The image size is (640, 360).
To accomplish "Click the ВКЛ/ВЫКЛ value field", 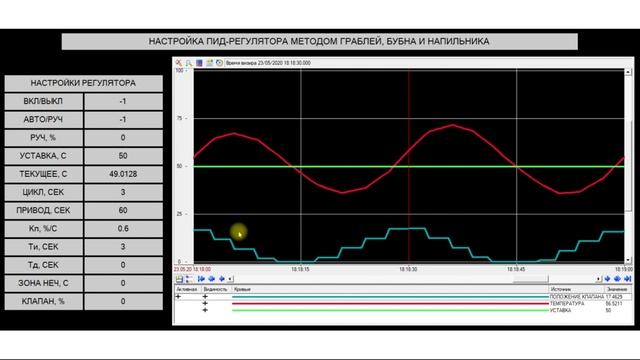I will (x=123, y=101).
